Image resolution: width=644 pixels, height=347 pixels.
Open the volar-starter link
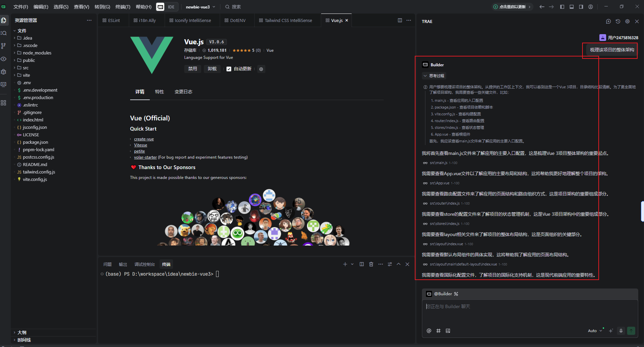pyautogui.click(x=145, y=157)
